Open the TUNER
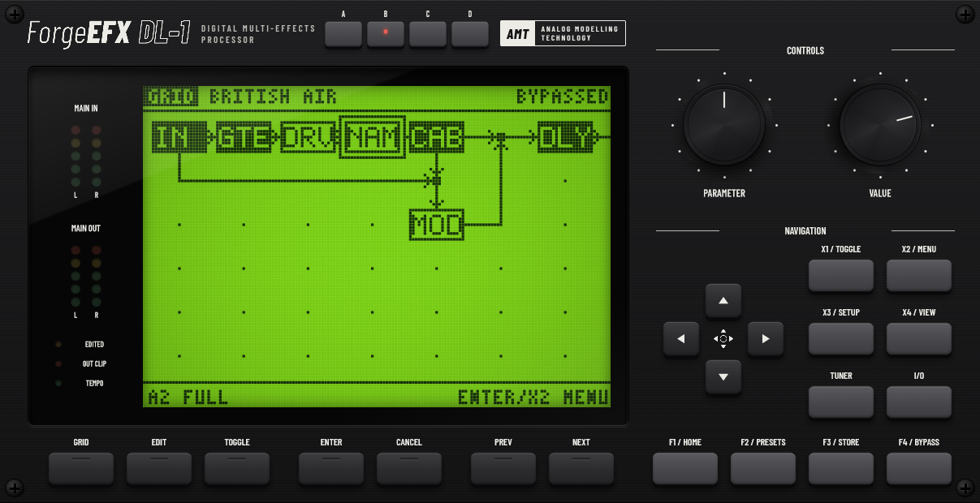This screenshot has width=980, height=503. (841, 402)
